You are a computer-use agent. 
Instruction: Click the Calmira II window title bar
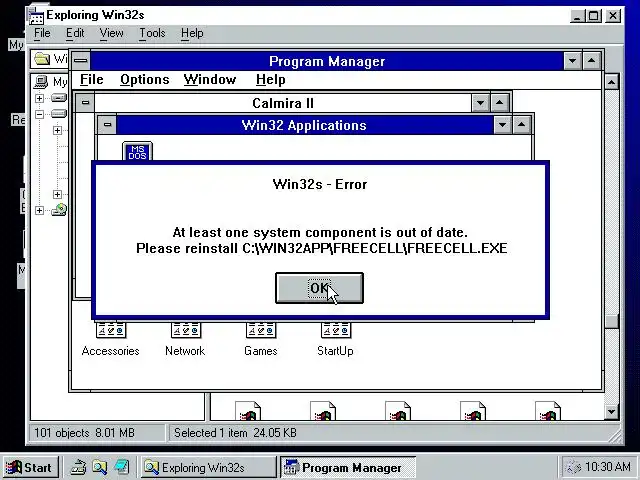[282, 103]
